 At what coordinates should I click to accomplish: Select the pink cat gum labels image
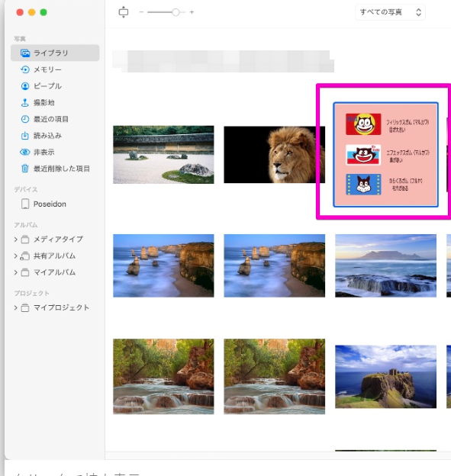pos(385,155)
